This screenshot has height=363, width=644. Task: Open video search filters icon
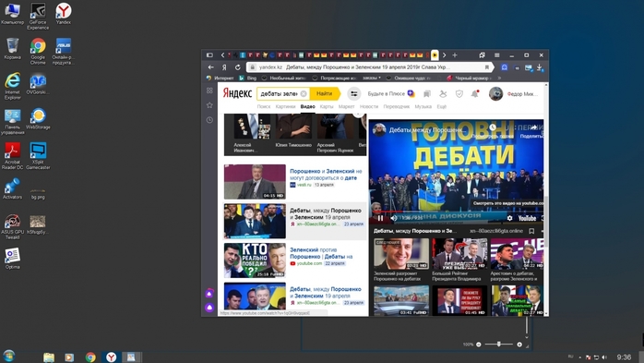[353, 93]
